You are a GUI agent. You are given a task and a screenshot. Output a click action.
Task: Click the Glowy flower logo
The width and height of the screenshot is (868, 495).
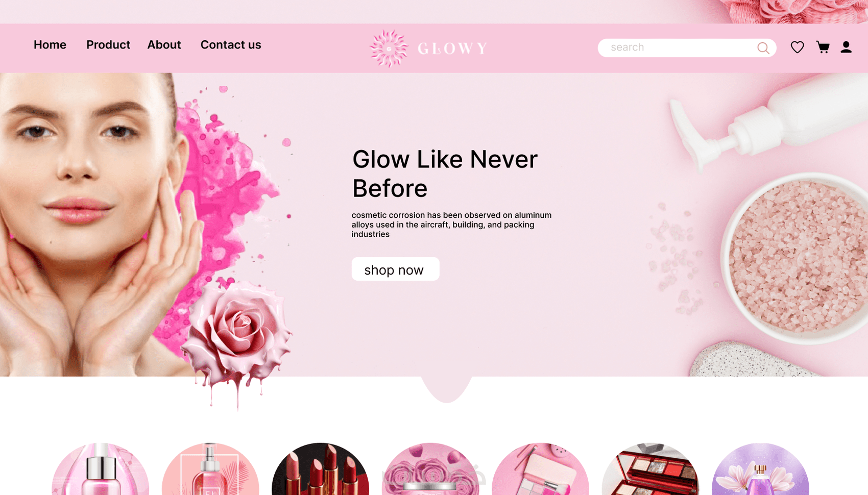(x=389, y=48)
